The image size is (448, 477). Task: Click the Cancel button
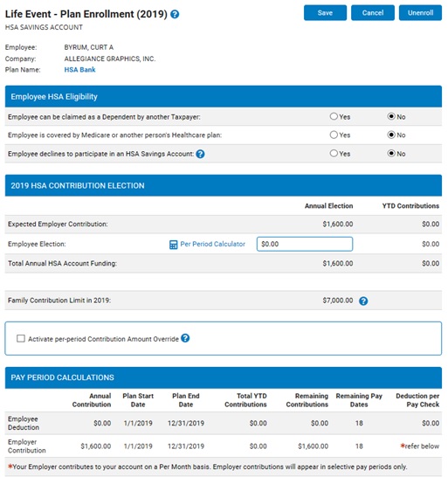coord(373,13)
